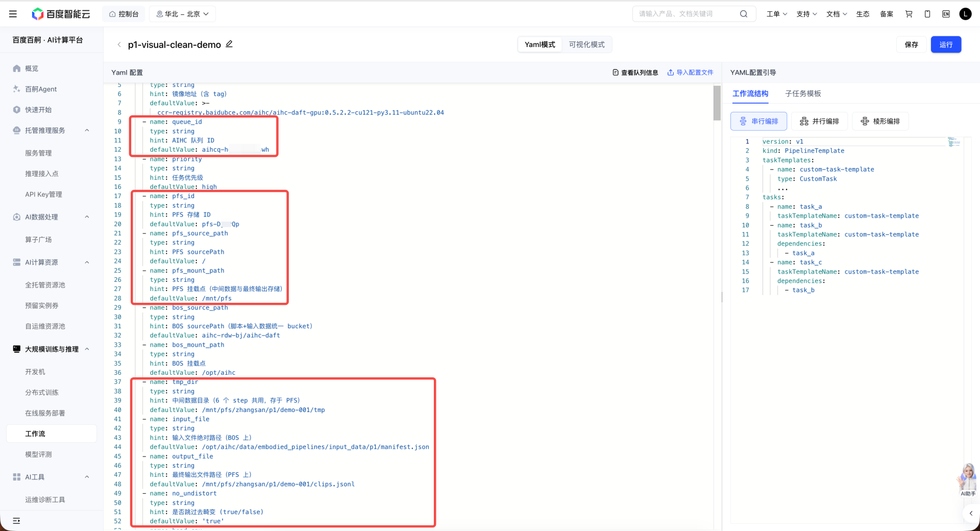Viewport: 980px width, 531px height.
Task: Click the code minimap thumbnail
Action: click(x=953, y=142)
